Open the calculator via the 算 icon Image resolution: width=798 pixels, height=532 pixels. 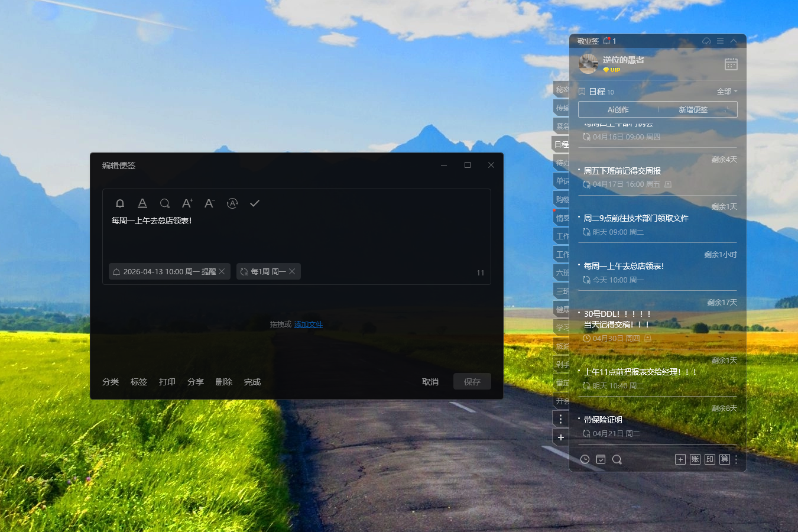(x=724, y=459)
